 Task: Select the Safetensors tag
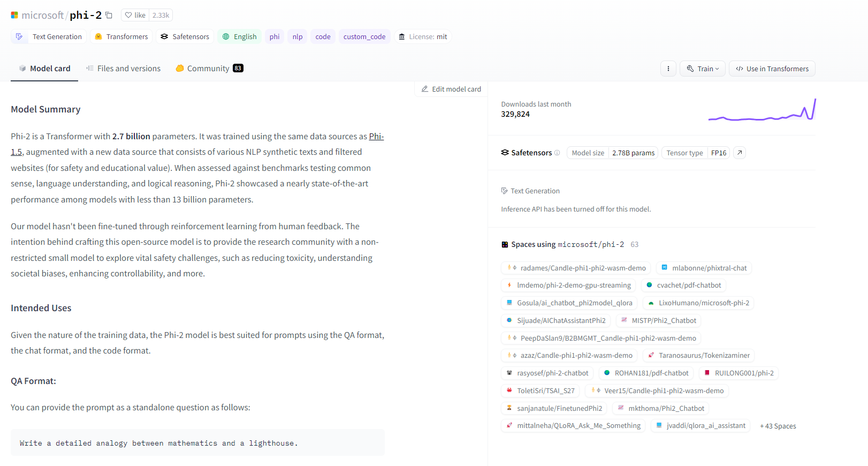(x=185, y=36)
